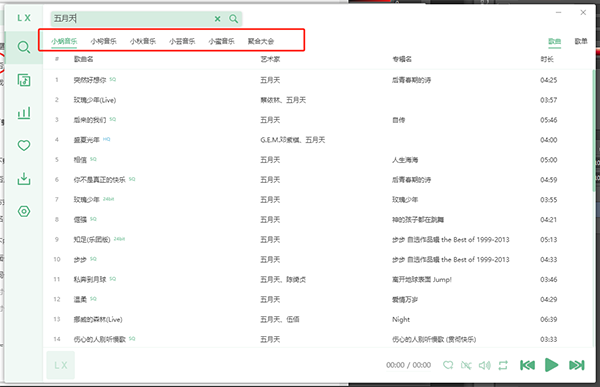
Task: Click the magnifier search button in search box
Action: tap(233, 18)
